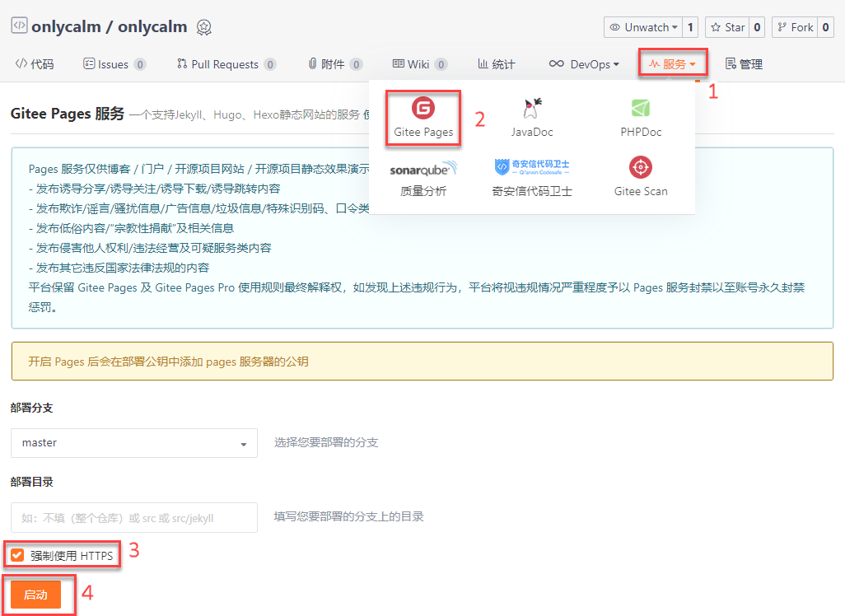
Task: Open the PHPDoc service
Action: (640, 115)
